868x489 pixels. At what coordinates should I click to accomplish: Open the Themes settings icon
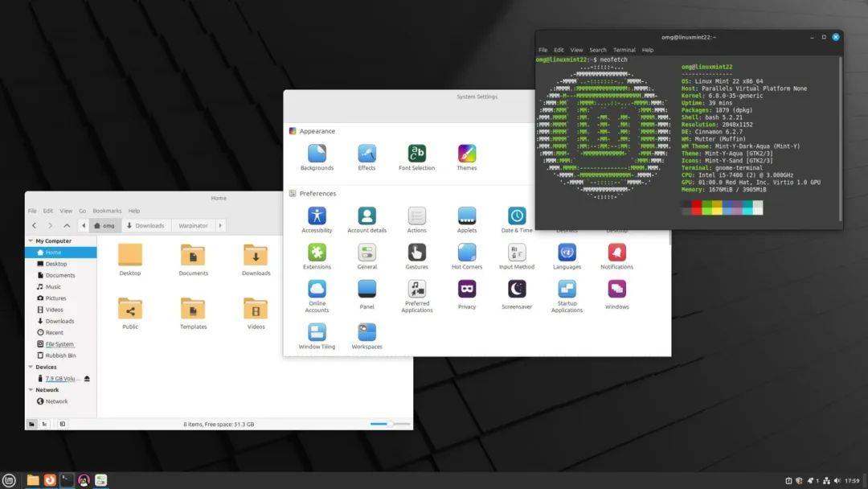[467, 154]
